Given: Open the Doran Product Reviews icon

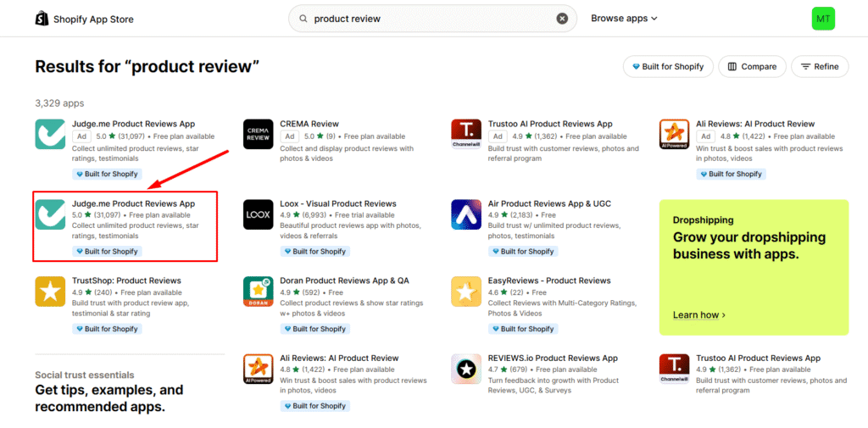Looking at the screenshot, I should (258, 292).
